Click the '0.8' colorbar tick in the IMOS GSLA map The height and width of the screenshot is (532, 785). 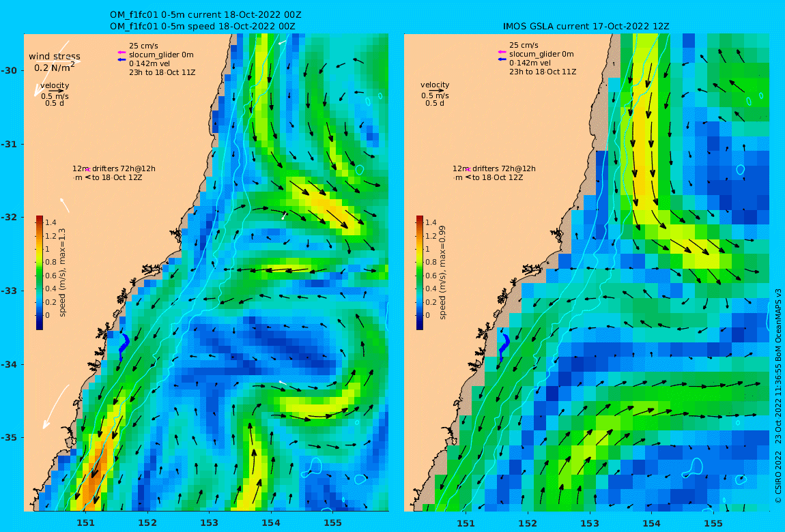point(431,263)
